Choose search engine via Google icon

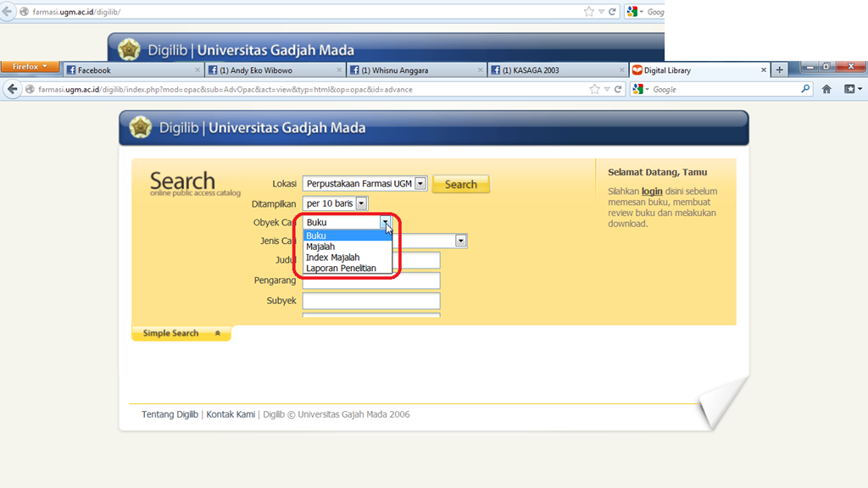(x=641, y=89)
